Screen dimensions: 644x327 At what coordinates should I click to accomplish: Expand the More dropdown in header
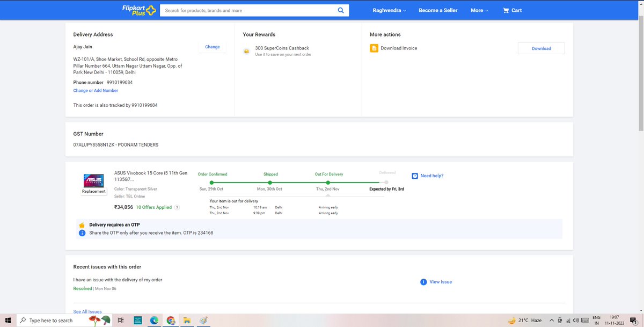(479, 10)
